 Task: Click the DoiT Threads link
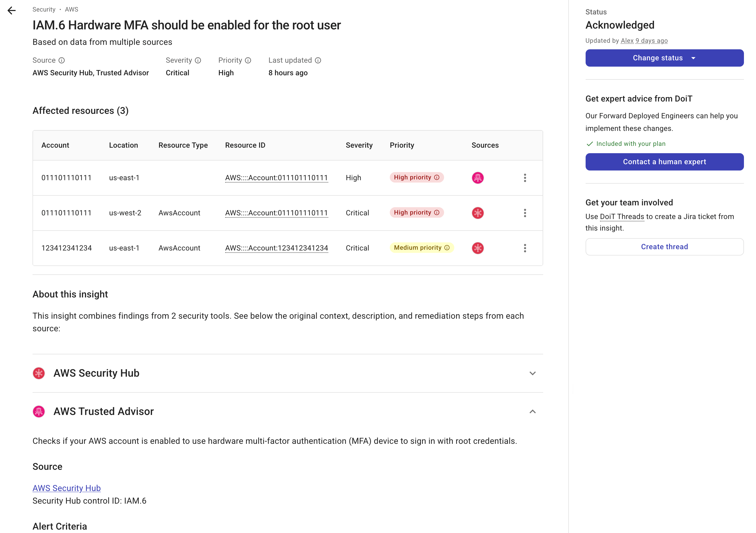622,216
